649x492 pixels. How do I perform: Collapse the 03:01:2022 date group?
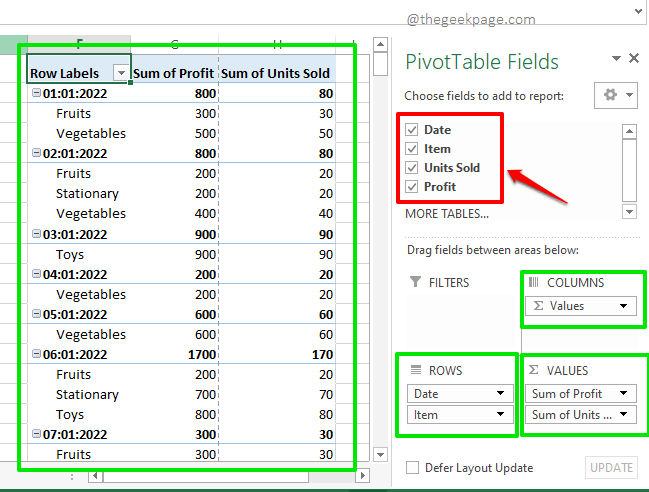(x=36, y=234)
